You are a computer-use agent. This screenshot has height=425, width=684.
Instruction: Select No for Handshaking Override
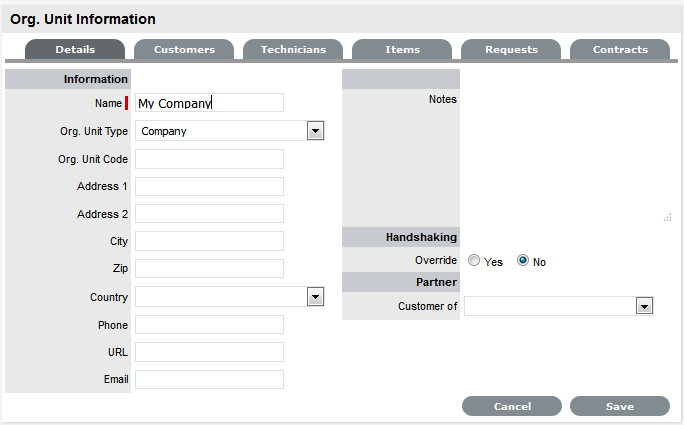[x=523, y=261]
